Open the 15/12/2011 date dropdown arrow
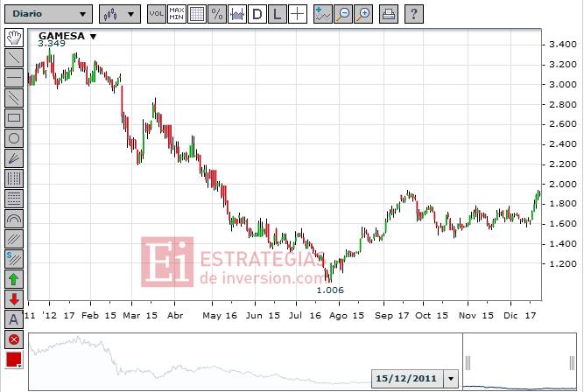This screenshot has height=392, width=584. click(451, 379)
